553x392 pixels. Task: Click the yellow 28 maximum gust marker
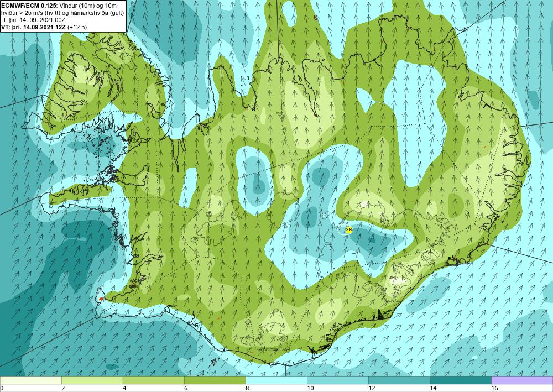tap(349, 230)
